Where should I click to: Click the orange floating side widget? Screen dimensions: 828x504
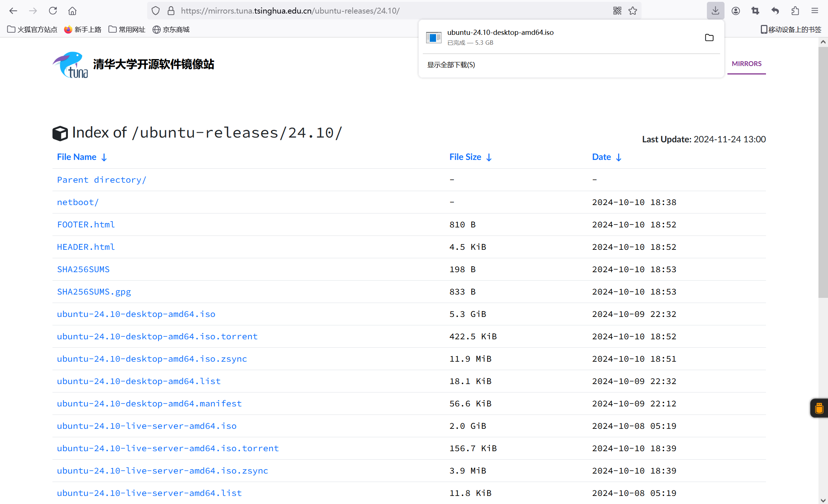[x=819, y=408]
